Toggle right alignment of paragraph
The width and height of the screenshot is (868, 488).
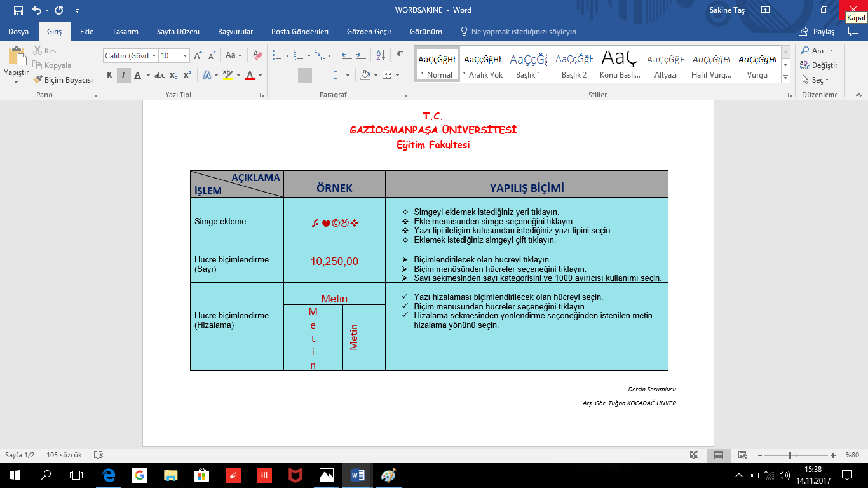[305, 75]
